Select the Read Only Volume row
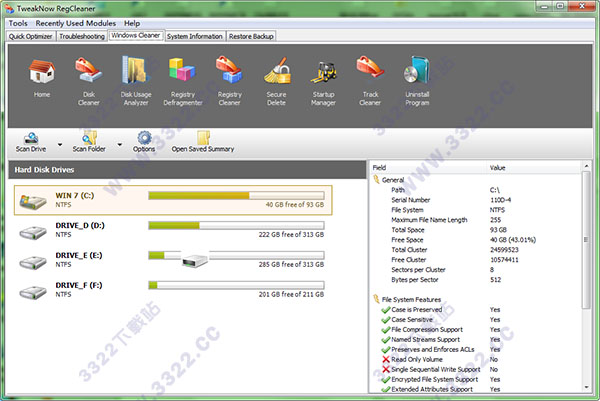Screen dimensions: 600x401 tap(476, 359)
